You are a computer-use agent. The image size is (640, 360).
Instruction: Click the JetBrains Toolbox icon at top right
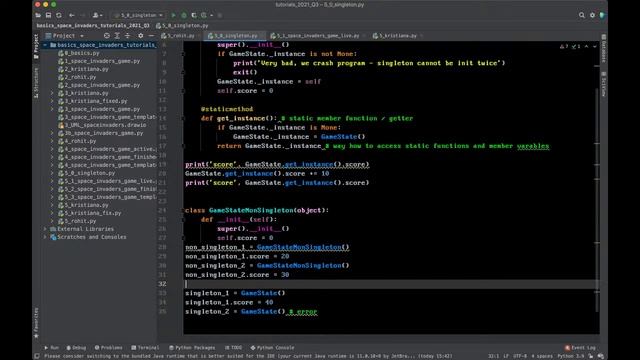click(x=602, y=15)
